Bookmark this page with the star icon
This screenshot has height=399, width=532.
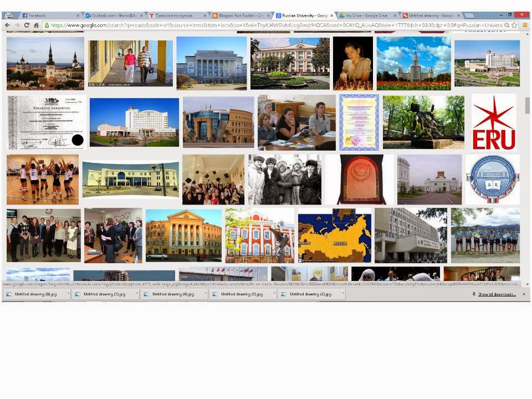tap(514, 25)
